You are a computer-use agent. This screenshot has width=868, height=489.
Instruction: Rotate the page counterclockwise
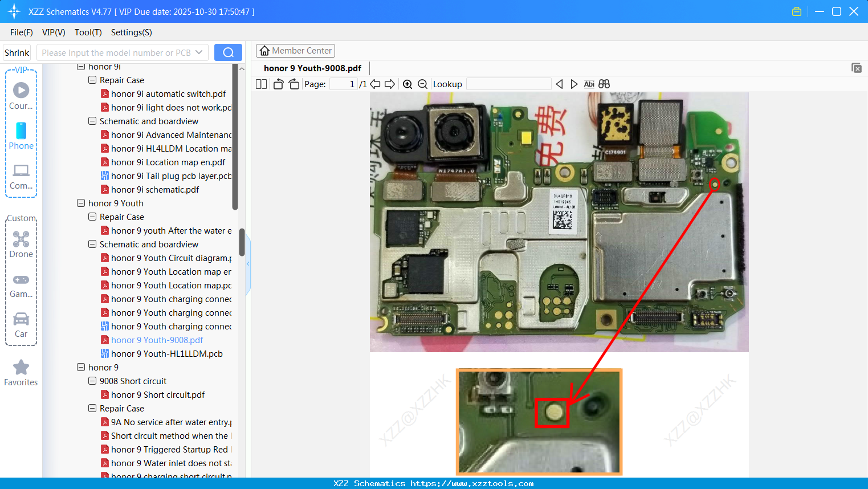[x=279, y=84]
